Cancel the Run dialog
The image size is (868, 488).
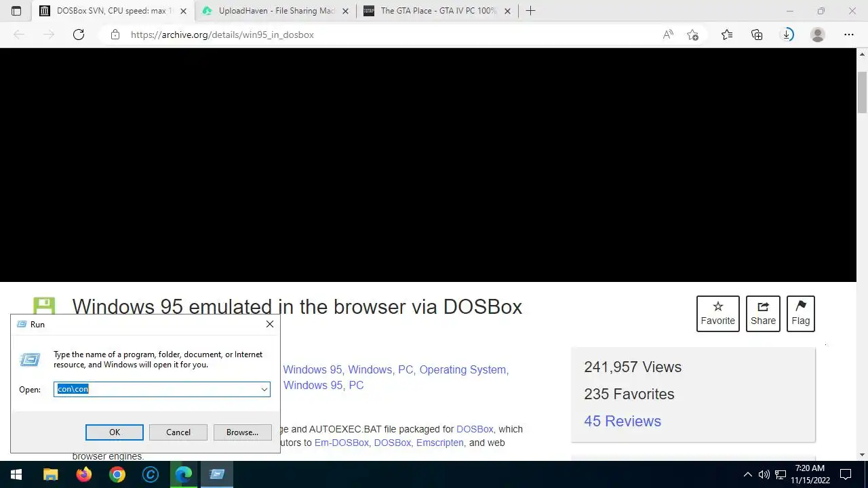[x=178, y=432]
